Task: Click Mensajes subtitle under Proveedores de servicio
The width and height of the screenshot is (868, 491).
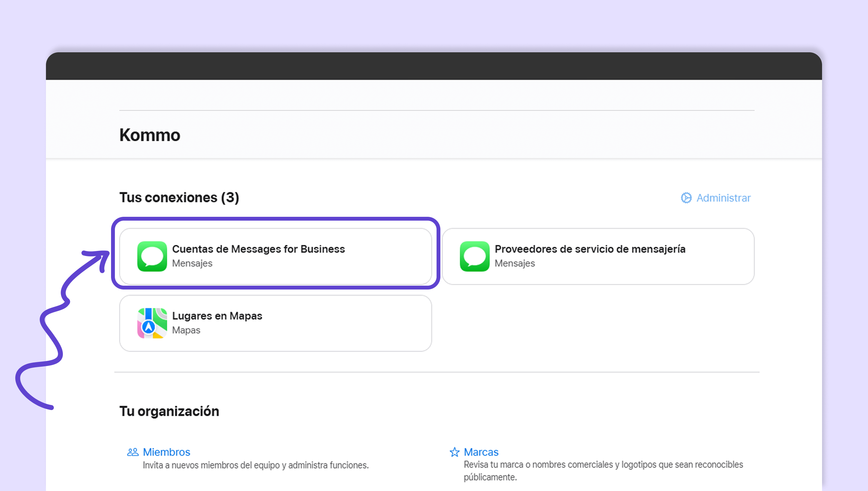Action: (514, 263)
